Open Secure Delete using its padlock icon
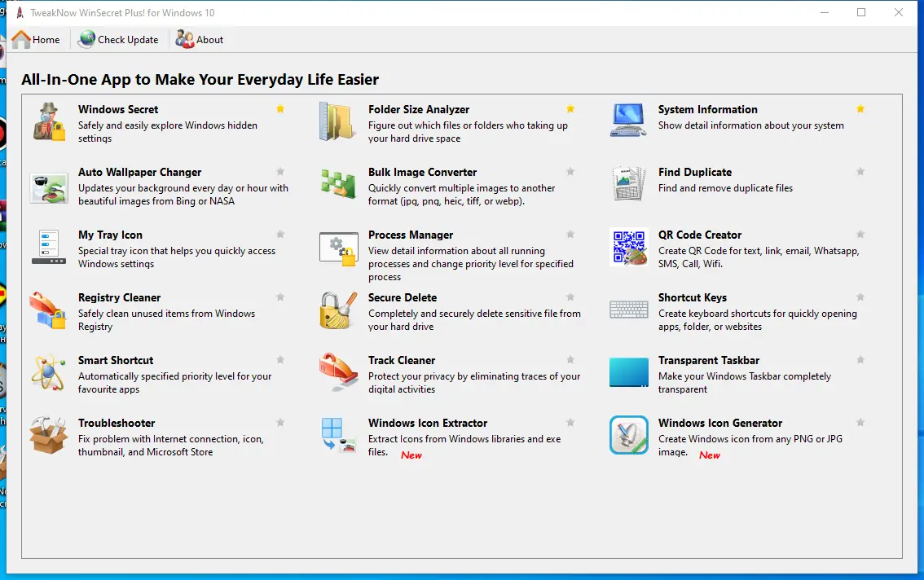Screen dimensions: 924x580 tap(337, 310)
